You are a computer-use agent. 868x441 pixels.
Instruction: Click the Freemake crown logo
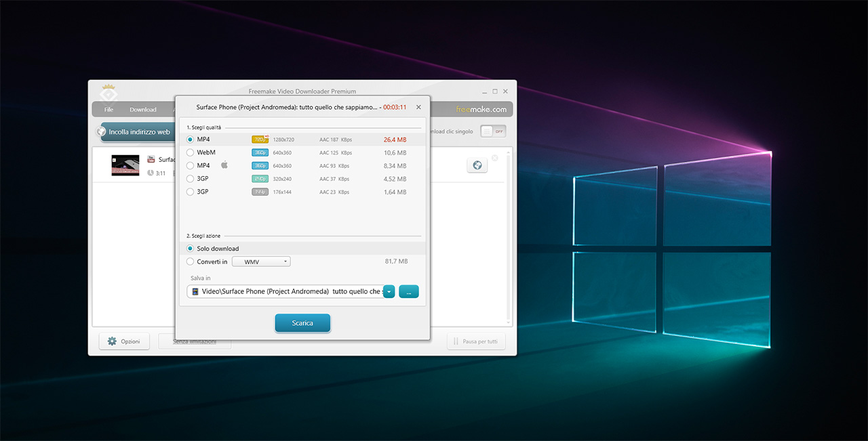[x=109, y=93]
